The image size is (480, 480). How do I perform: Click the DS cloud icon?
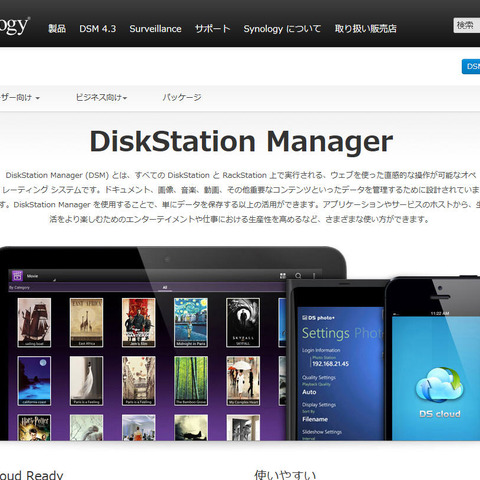click(439, 385)
